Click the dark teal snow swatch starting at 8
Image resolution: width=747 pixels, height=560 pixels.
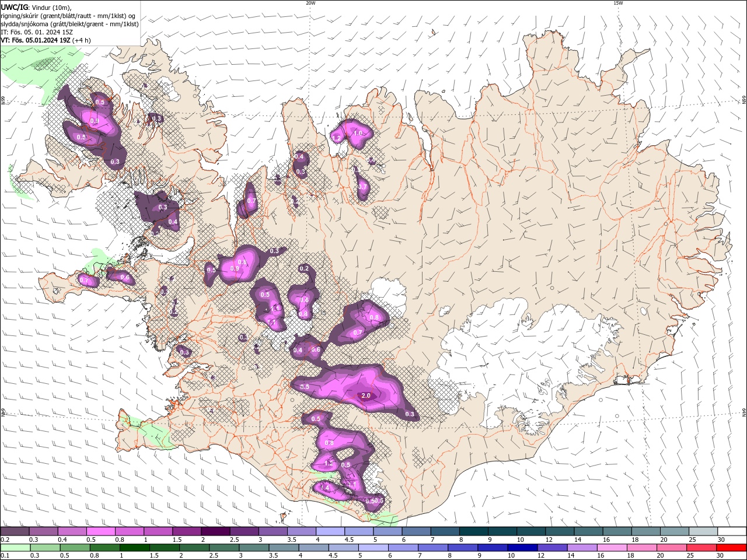tap(473, 531)
